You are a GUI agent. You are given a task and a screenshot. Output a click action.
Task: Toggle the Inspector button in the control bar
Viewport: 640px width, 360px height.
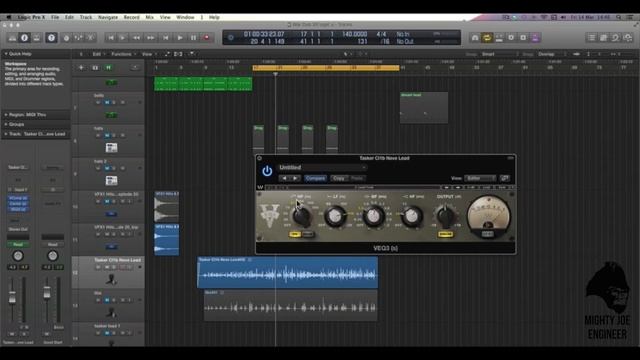tap(24, 38)
